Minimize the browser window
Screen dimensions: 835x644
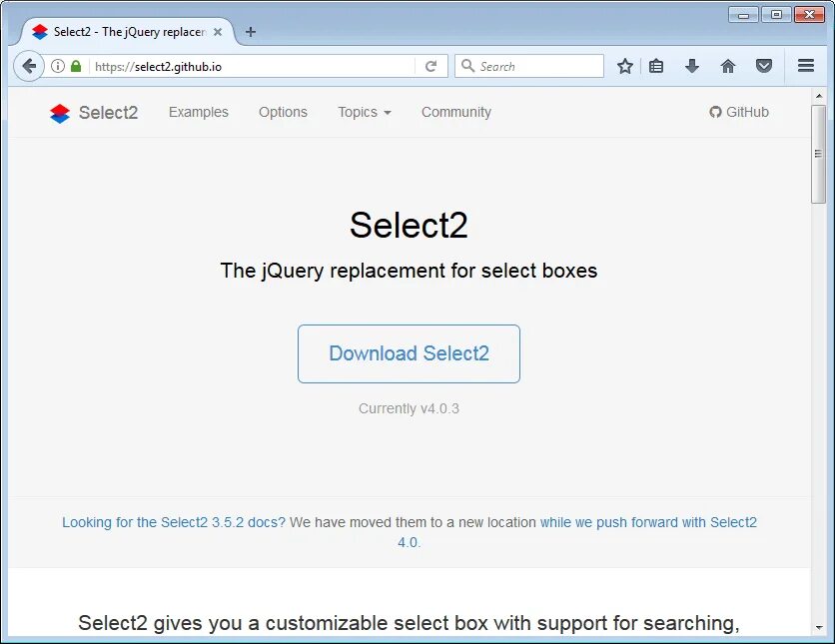743,14
